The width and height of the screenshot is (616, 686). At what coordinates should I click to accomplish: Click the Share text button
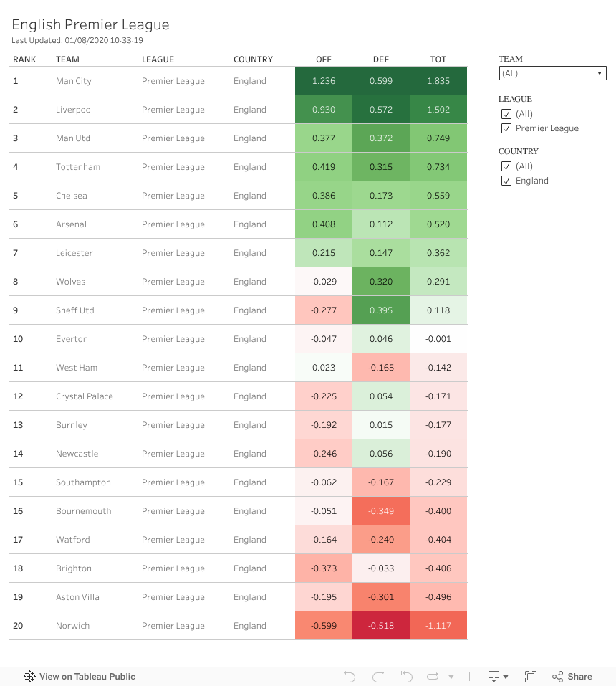tap(579, 676)
